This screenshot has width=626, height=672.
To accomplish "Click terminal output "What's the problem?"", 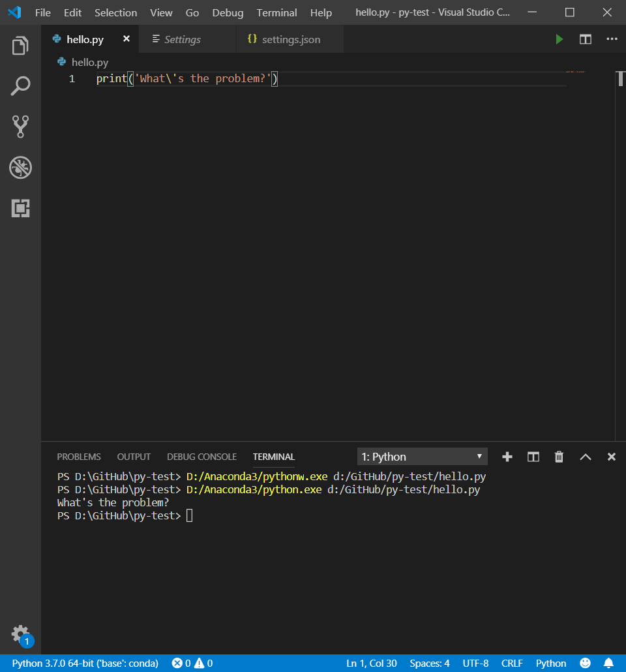I will (113, 502).
